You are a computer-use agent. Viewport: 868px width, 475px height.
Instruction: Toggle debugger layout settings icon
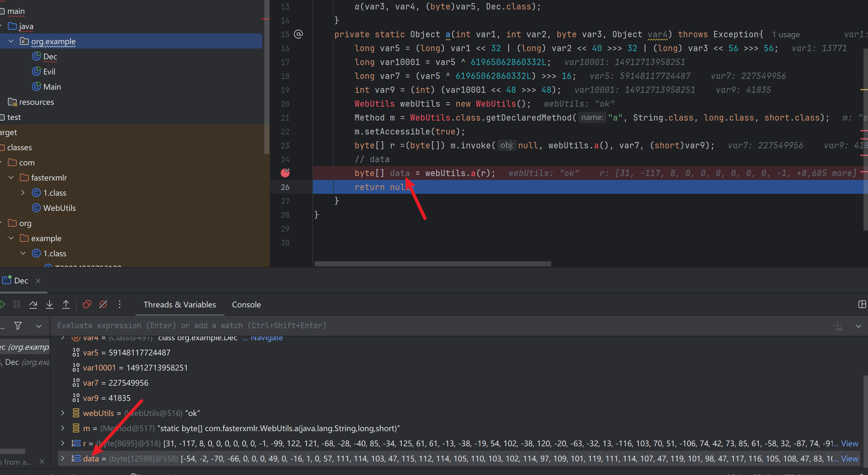(862, 305)
